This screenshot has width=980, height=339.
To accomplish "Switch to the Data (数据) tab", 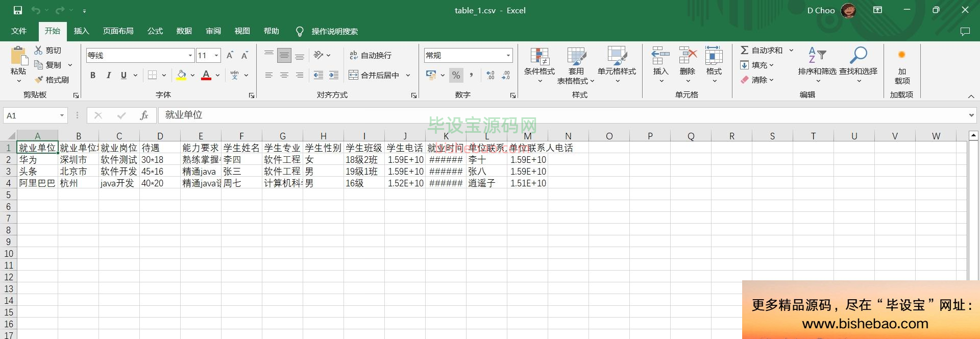I will 184,31.
